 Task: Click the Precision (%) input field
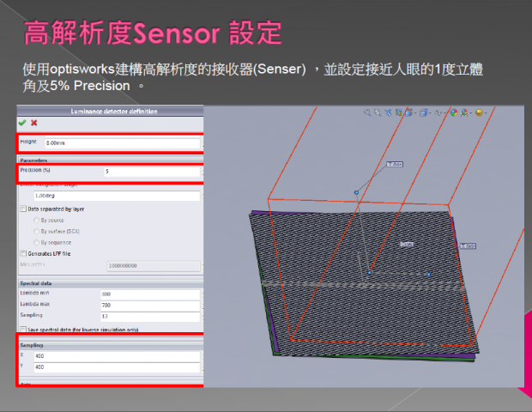pyautogui.click(x=150, y=172)
